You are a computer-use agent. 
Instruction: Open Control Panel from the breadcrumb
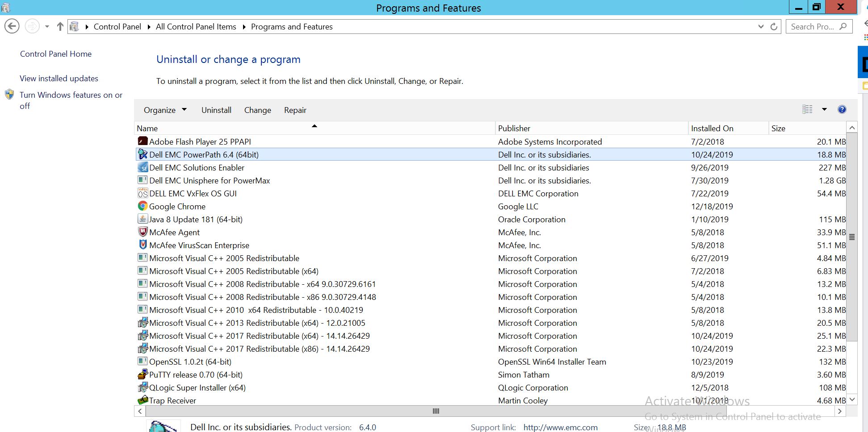coord(117,26)
